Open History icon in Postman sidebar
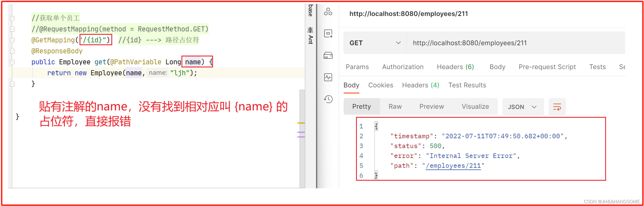 [x=328, y=99]
